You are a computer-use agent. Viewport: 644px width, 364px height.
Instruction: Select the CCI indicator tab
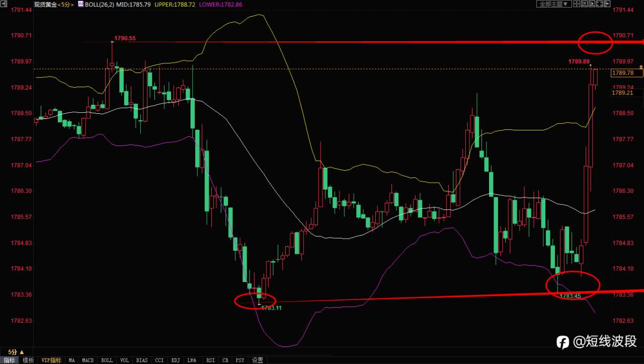click(159, 360)
